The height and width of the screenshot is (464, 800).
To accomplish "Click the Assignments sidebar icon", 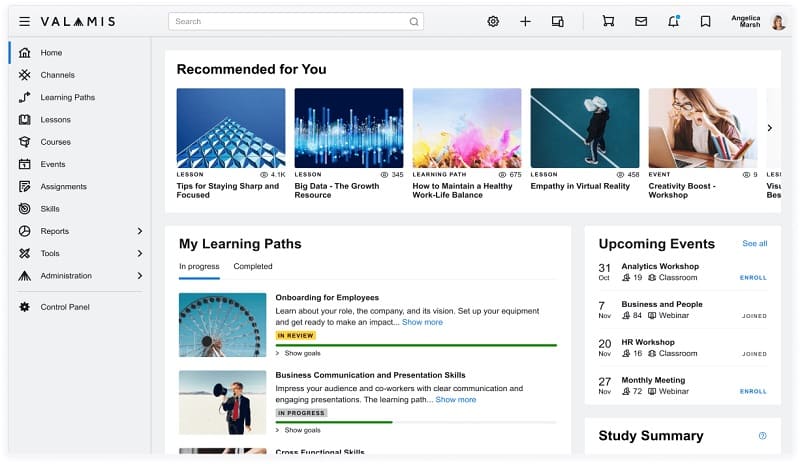I will point(24,186).
